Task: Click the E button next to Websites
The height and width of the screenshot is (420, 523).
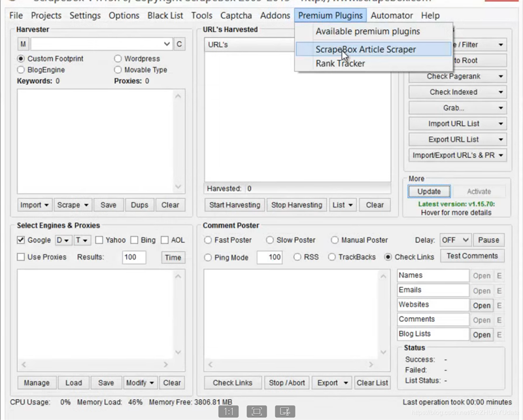Action: [x=499, y=306]
